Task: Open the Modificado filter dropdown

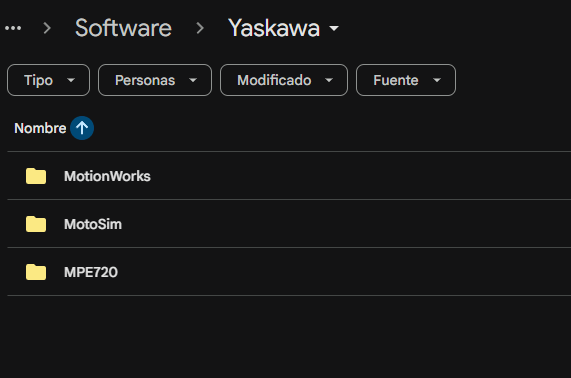Action: (284, 80)
